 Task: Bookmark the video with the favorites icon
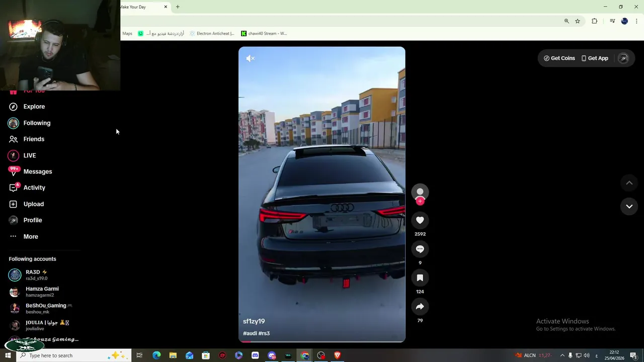coord(420,278)
